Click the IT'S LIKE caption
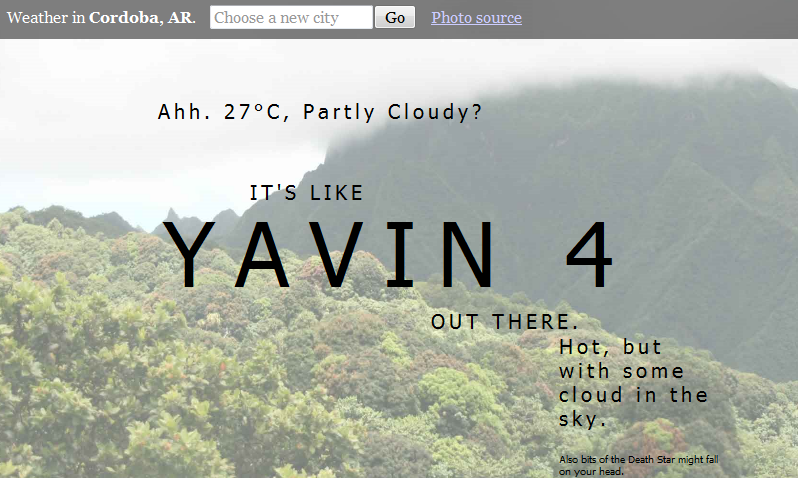 coord(306,193)
